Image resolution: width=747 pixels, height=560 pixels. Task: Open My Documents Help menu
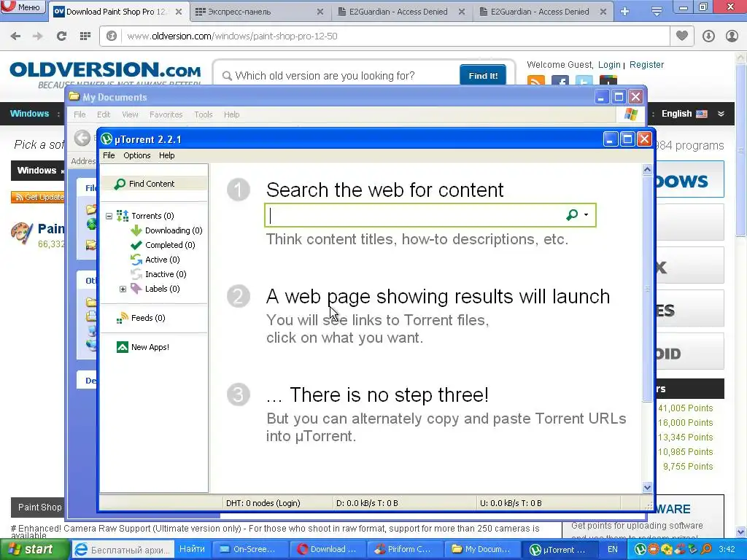point(231,114)
